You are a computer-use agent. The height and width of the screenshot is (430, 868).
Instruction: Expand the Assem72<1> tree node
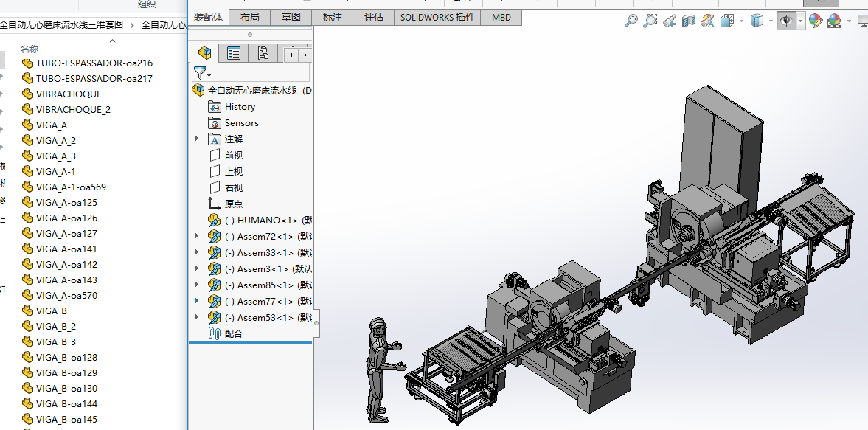pos(196,237)
